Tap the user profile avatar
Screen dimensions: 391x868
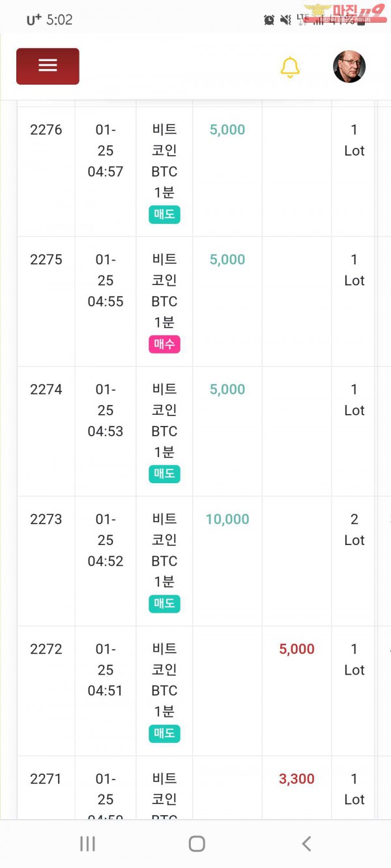[349, 67]
